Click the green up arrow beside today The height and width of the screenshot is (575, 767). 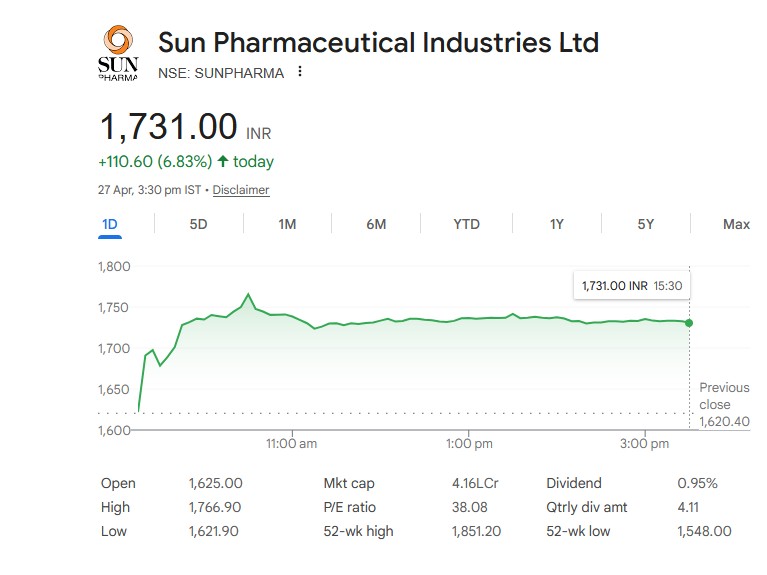click(222, 161)
